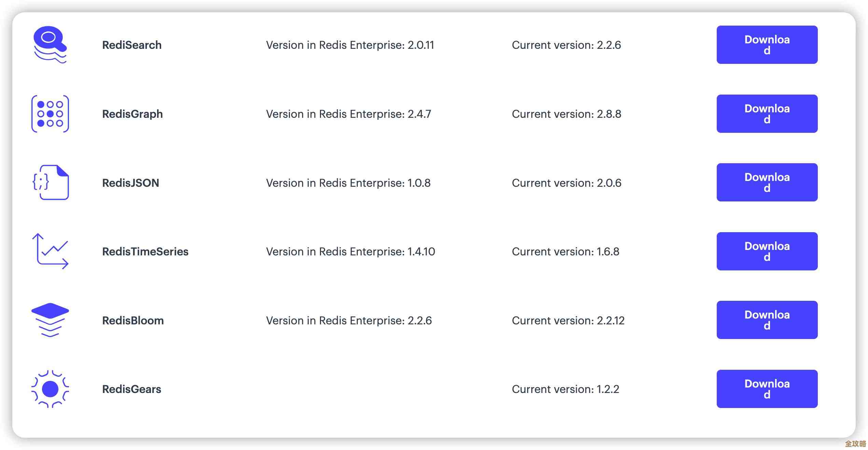Select the RedisGraph module title

(x=132, y=114)
